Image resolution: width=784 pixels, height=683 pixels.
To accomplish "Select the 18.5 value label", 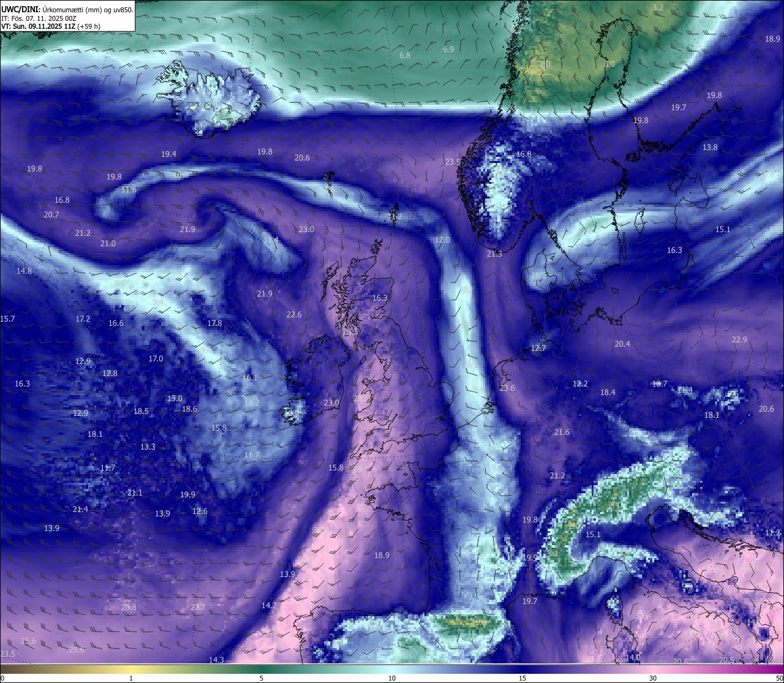I will tap(141, 411).
